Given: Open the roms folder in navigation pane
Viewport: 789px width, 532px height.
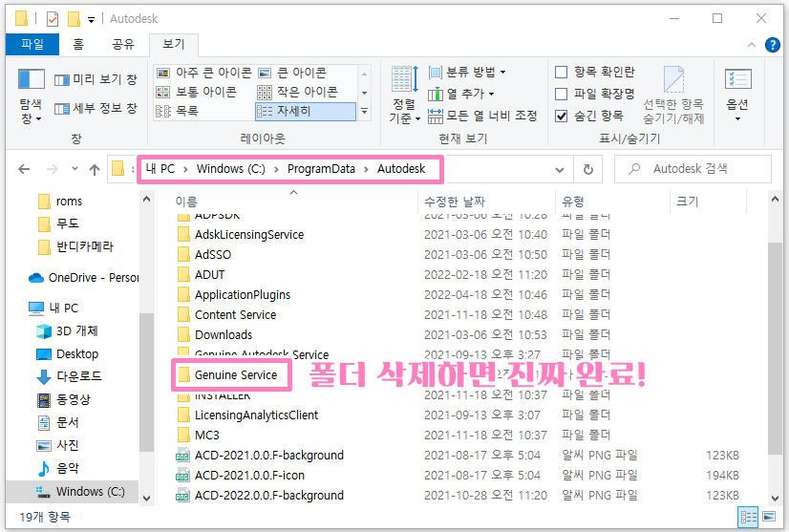Looking at the screenshot, I should [60, 202].
